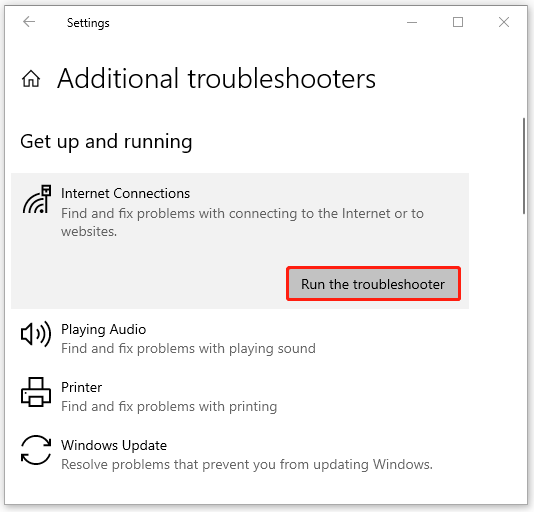Click the 'Find and fix problems with playing sound' text

coord(188,348)
